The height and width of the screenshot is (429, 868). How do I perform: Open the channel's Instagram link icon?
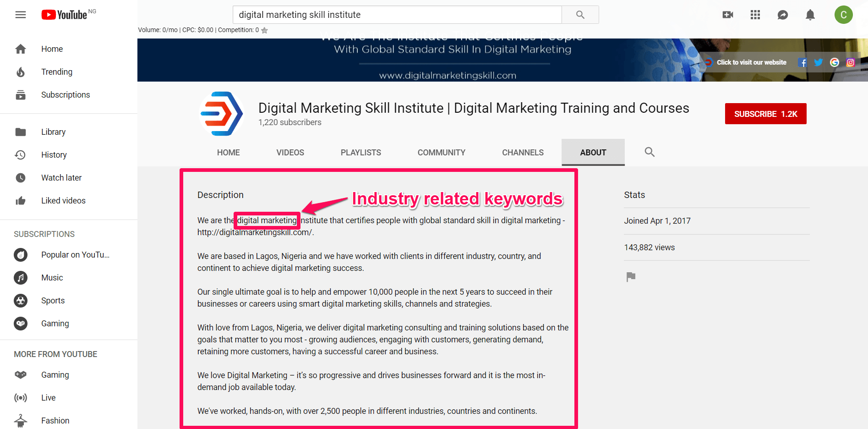click(850, 63)
